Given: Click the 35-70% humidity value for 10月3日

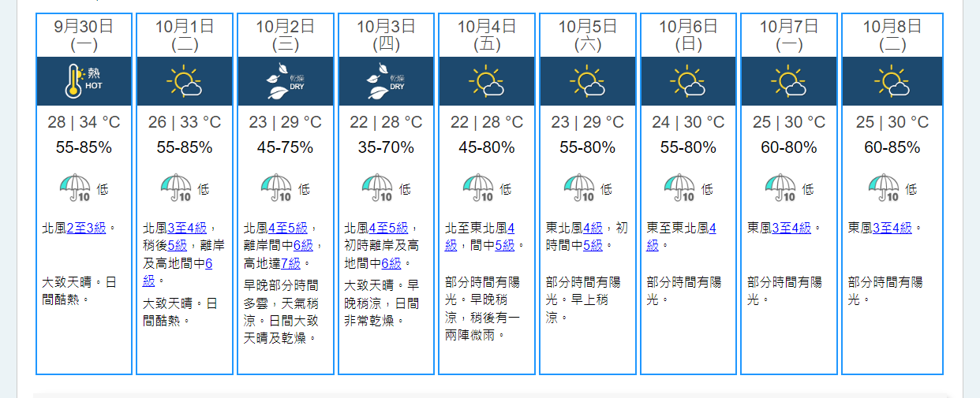Looking at the screenshot, I should 386,147.
